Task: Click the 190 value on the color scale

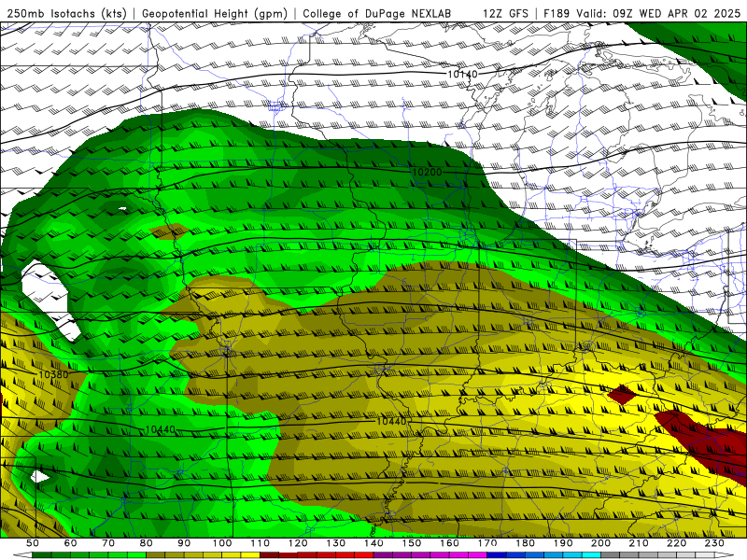Action: point(563,543)
